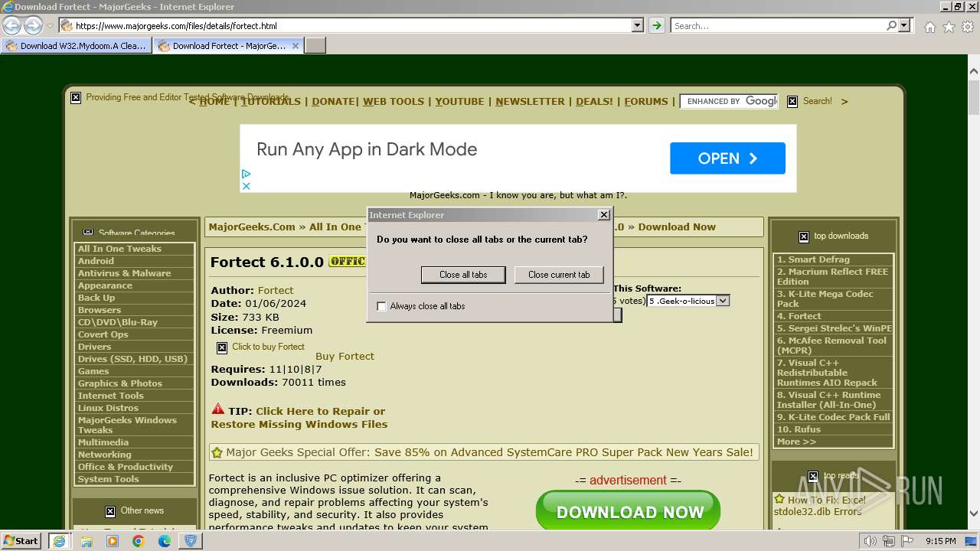Click the green Go arrow beside the address bar
The image size is (980, 551).
click(657, 25)
